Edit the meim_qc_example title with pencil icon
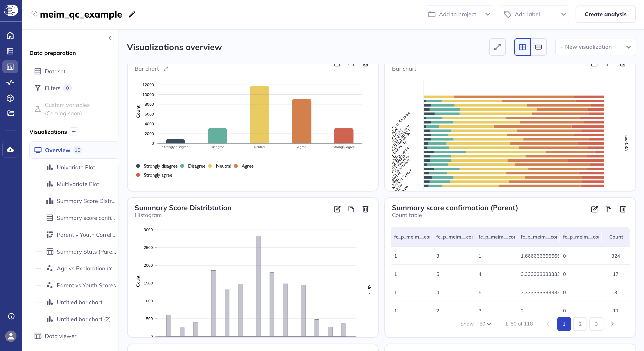 132,14
